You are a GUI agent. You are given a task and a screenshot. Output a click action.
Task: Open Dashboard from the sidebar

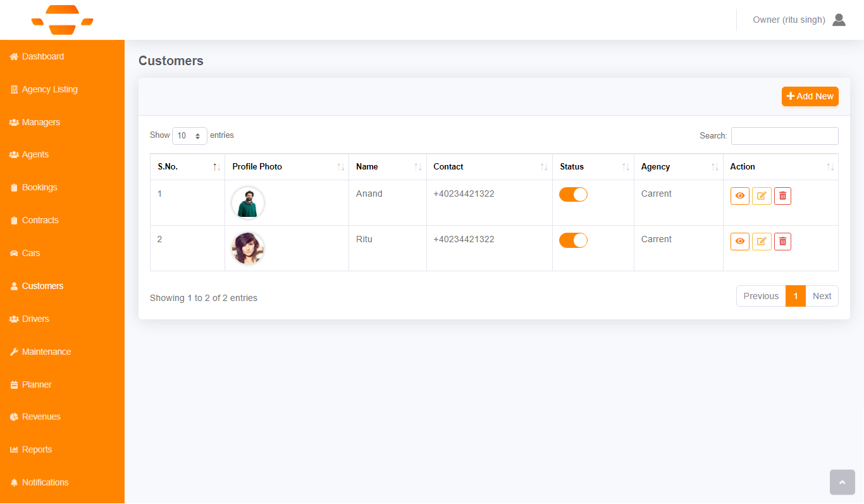point(42,56)
